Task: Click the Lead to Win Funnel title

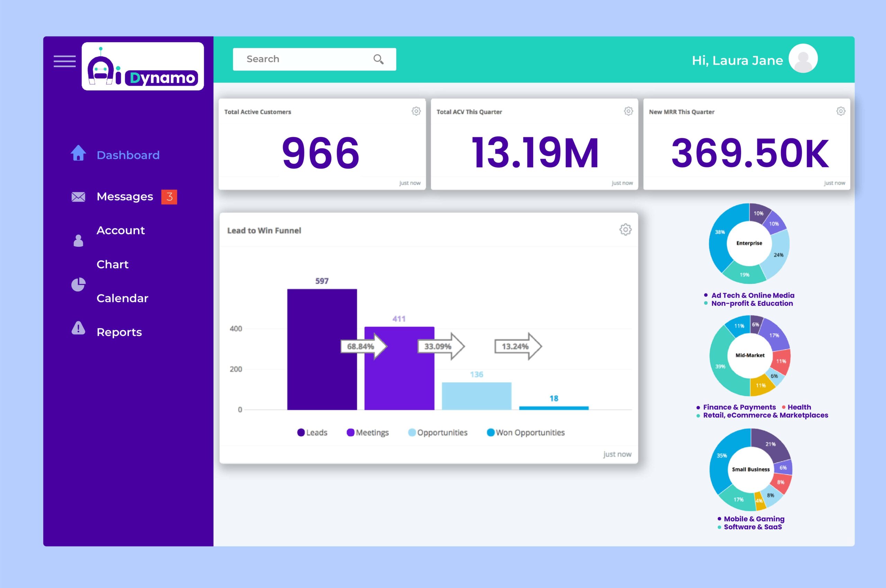Action: point(264,230)
